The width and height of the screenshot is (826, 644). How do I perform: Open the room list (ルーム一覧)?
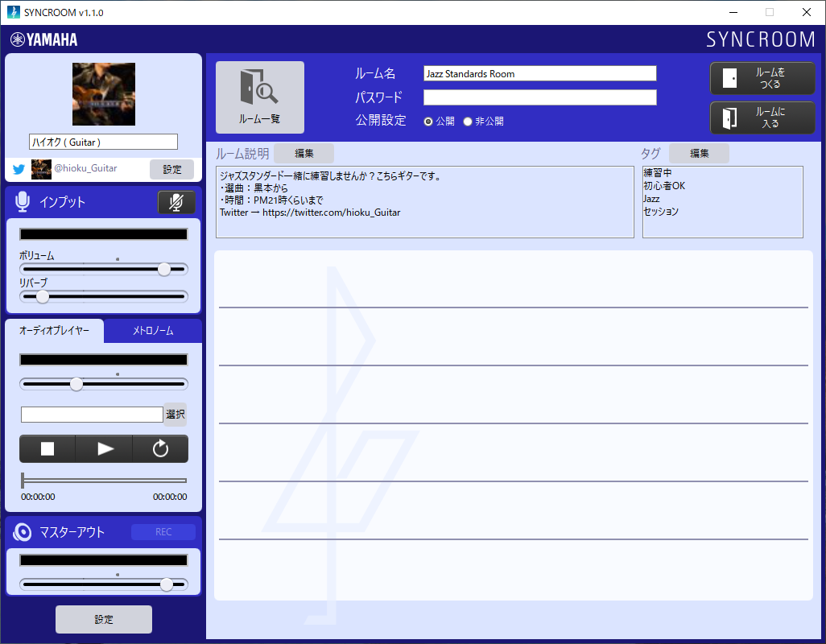(260, 97)
